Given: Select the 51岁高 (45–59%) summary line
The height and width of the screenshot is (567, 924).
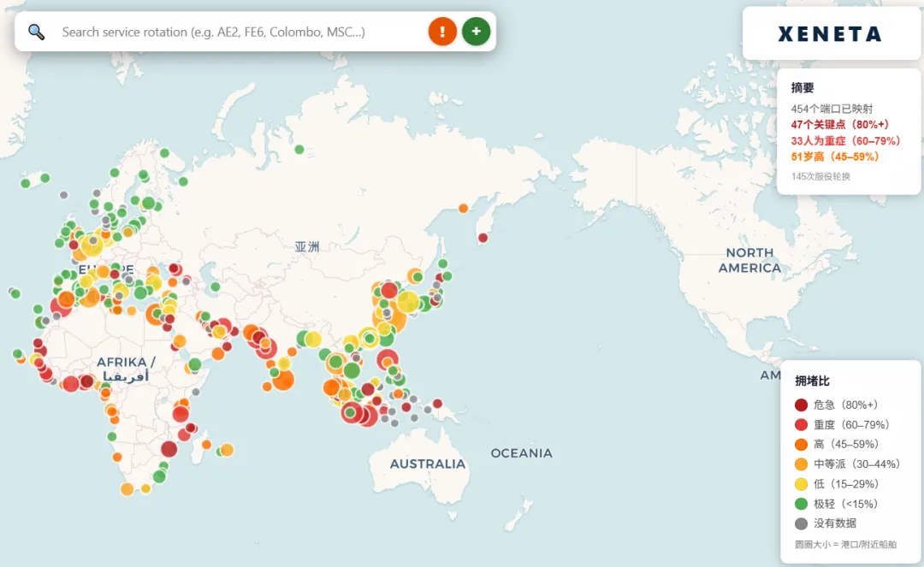Looking at the screenshot, I should click(835, 157).
